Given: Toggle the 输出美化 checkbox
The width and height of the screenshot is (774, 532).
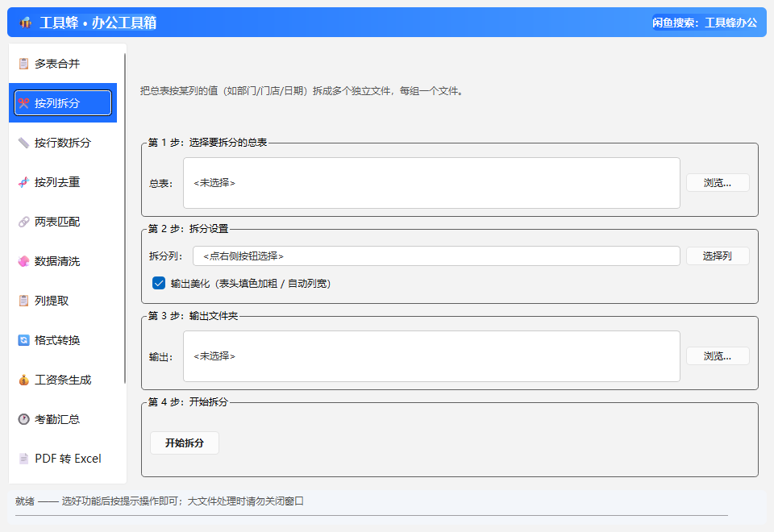Looking at the screenshot, I should [159, 283].
